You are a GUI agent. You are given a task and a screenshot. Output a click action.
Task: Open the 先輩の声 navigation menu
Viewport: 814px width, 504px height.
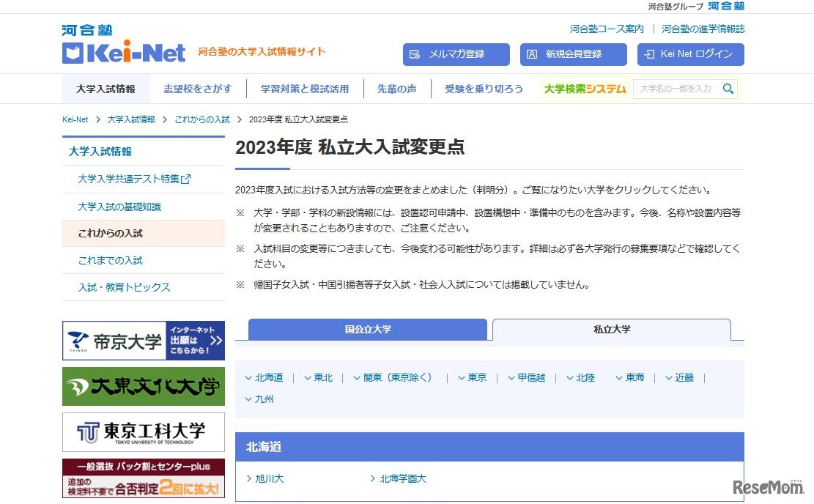tap(396, 88)
